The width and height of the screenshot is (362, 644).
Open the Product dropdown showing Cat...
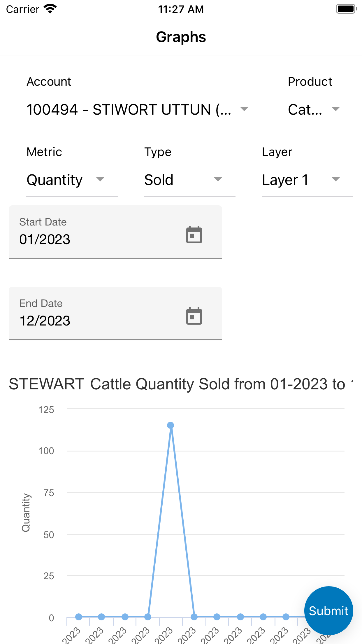321,110
